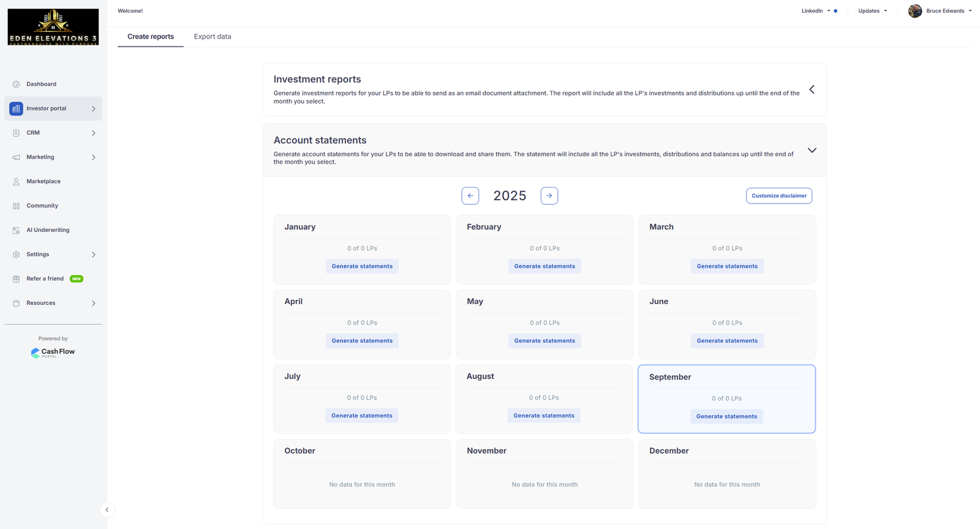Expand the Marketing submenu chevron
Viewport: 980px width, 529px height.
pyautogui.click(x=93, y=158)
